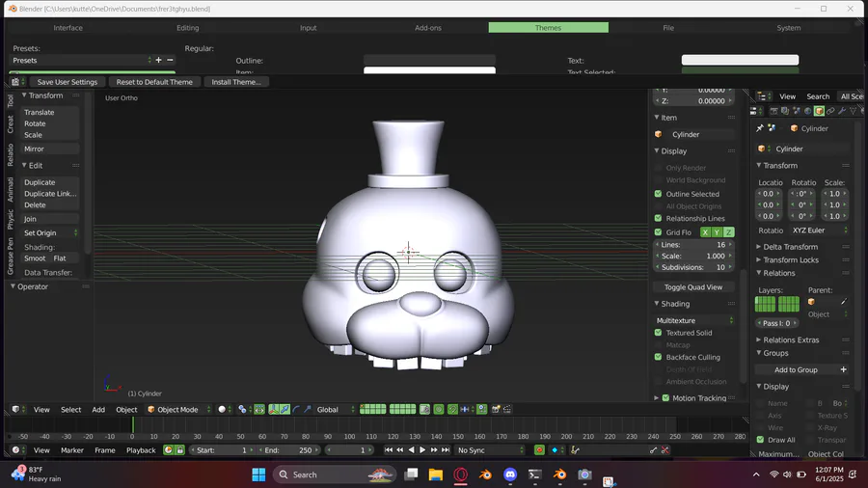
Task: Click the pivot point icon in 3D header
Action: point(242,410)
